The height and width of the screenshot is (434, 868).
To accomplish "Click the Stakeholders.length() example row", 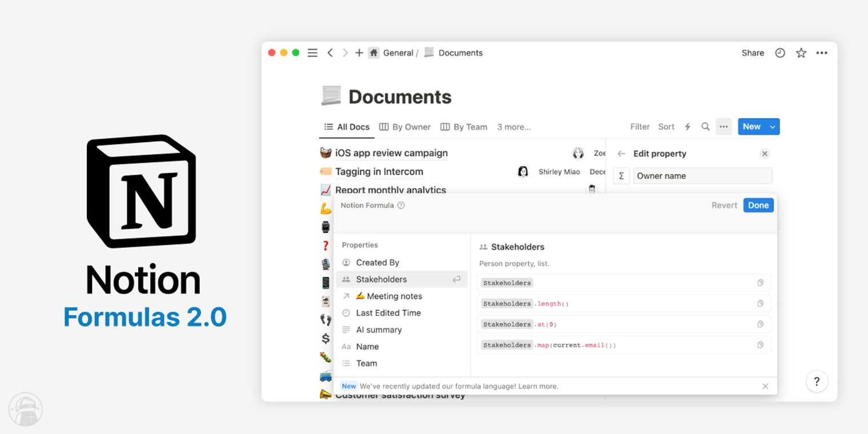I will coord(624,303).
